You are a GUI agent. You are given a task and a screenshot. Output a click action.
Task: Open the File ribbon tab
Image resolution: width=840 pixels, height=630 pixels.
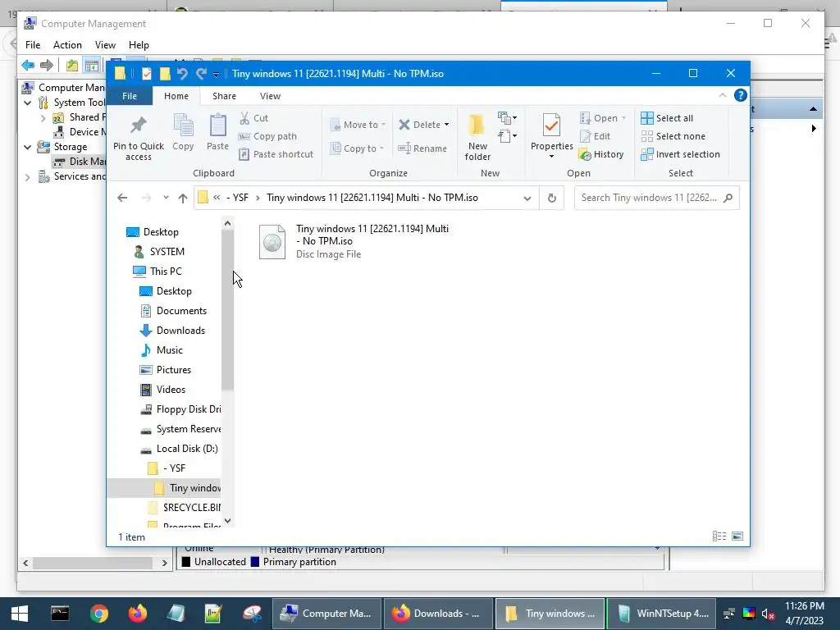[x=130, y=96]
